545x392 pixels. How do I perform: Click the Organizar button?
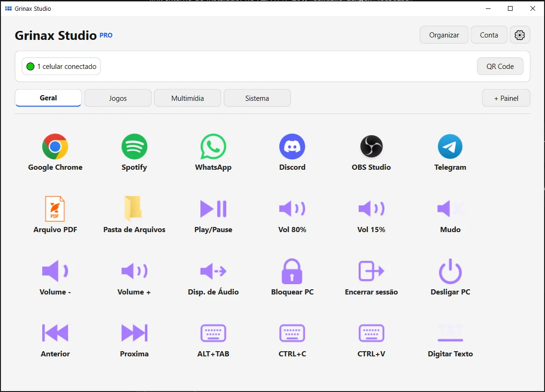tap(444, 35)
